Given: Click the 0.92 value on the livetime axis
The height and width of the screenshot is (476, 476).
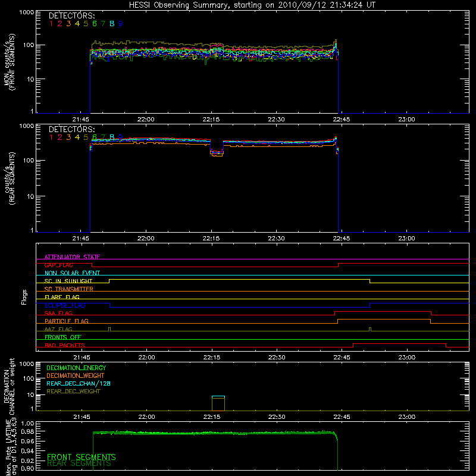Looking at the screenshot, I should pyautogui.click(x=27, y=461).
